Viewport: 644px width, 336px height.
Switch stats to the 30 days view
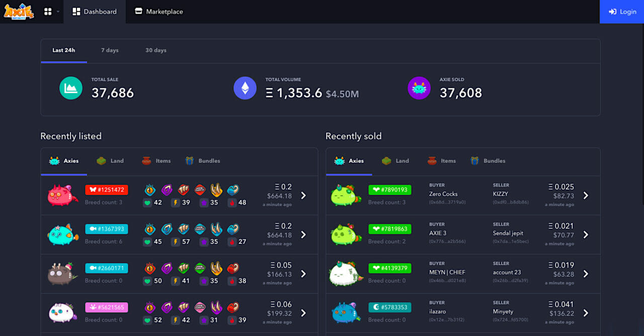(x=155, y=50)
